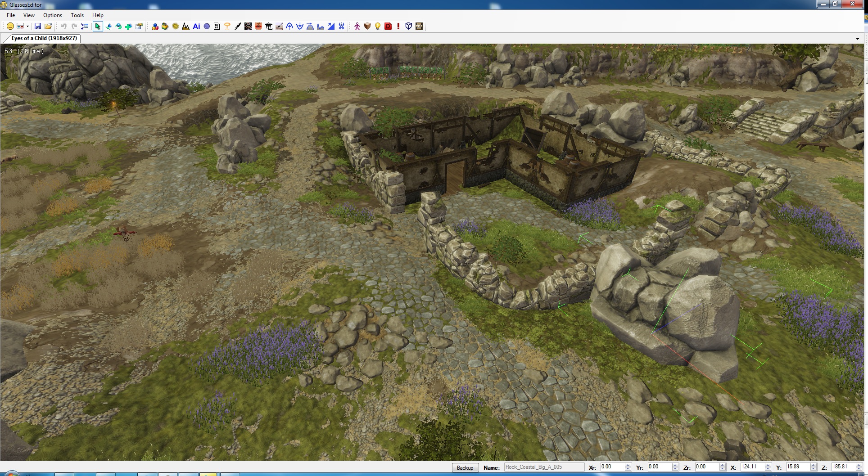Select the green arrow pointer tool
Viewport: 868px width, 476px height.
97,27
